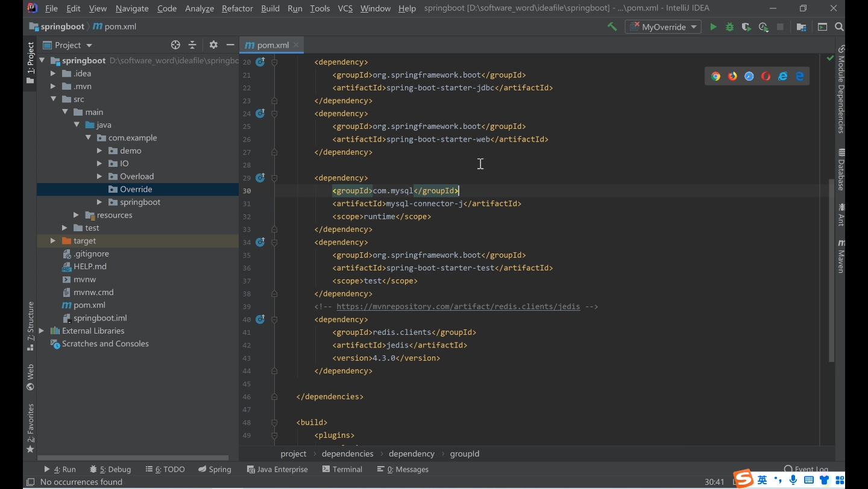Click the gutter dependency icon on line 29

tap(260, 178)
